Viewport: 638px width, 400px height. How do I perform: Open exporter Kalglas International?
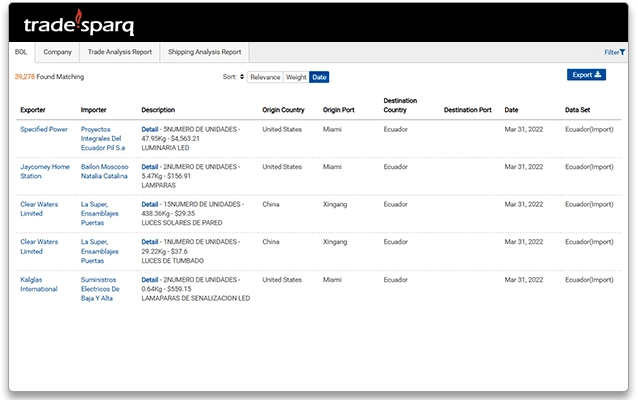click(x=39, y=284)
